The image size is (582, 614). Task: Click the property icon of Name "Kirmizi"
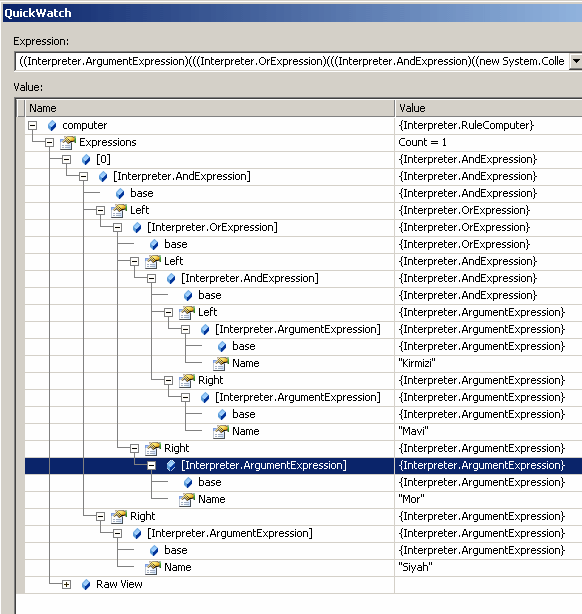221,364
